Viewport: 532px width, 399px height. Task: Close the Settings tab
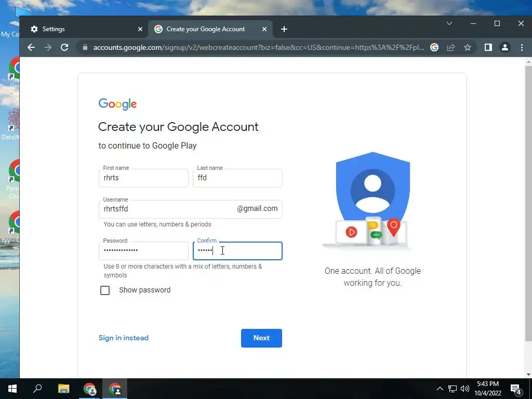(140, 29)
